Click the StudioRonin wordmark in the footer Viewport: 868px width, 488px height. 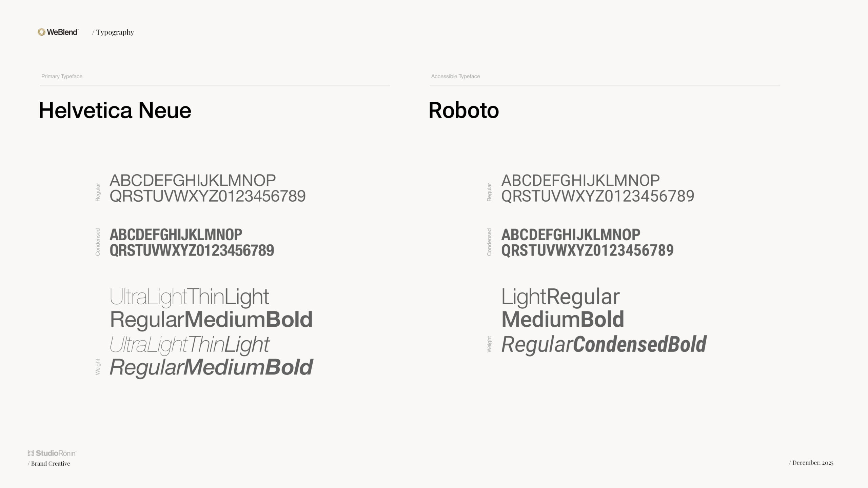pyautogui.click(x=56, y=453)
